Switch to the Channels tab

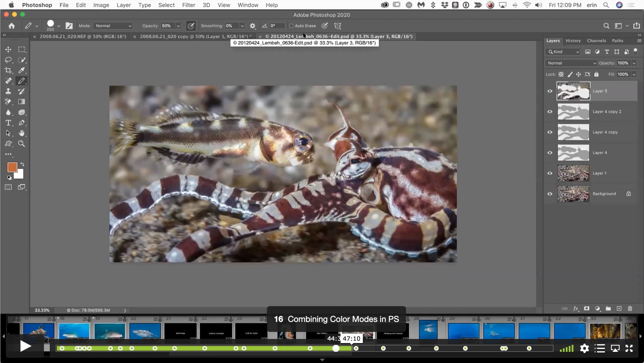(x=596, y=41)
